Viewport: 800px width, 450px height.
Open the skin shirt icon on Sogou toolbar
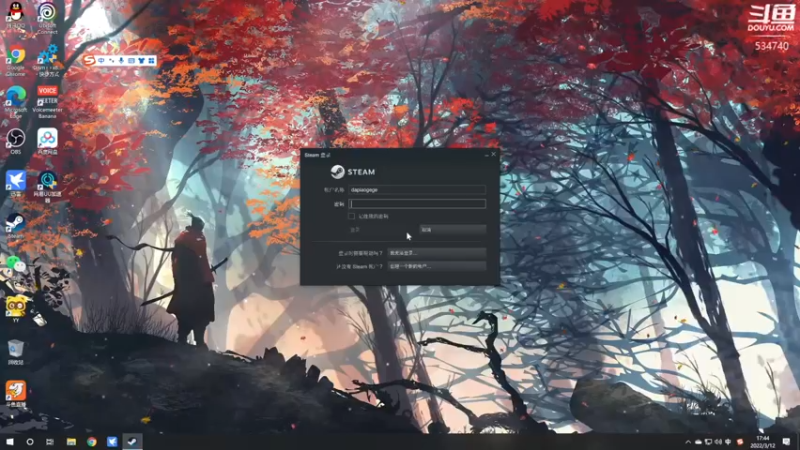[141, 61]
